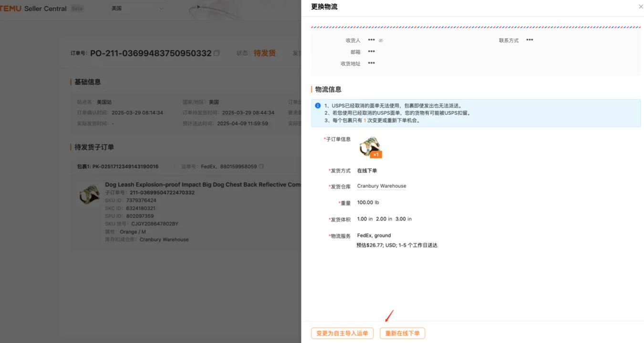
Task: Open the 美国 site selector dropdown
Action: tap(137, 8)
